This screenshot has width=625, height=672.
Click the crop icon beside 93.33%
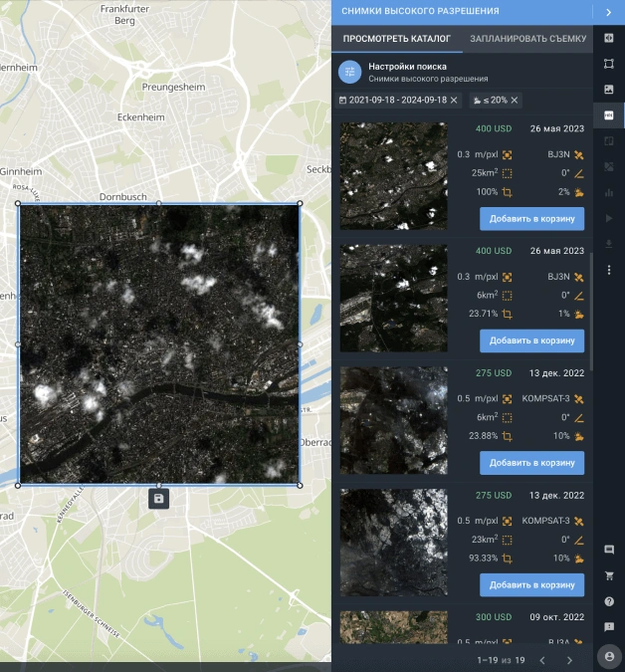507,559
